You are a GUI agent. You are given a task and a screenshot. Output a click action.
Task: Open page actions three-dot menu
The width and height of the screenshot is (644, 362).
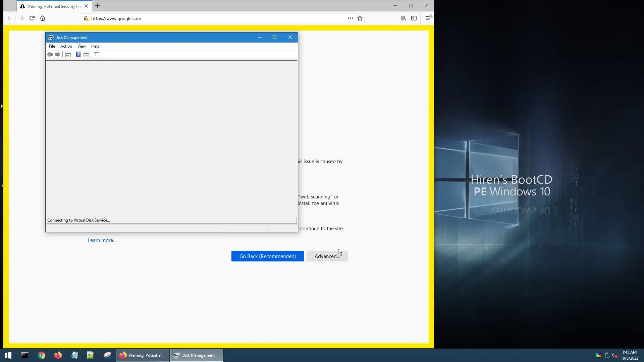350,18
